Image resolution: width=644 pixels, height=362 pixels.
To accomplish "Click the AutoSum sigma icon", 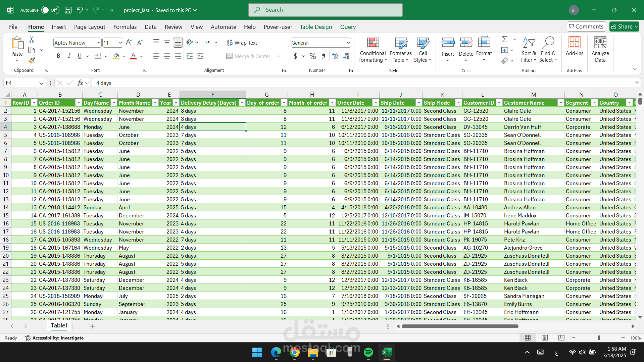I will 504,40.
